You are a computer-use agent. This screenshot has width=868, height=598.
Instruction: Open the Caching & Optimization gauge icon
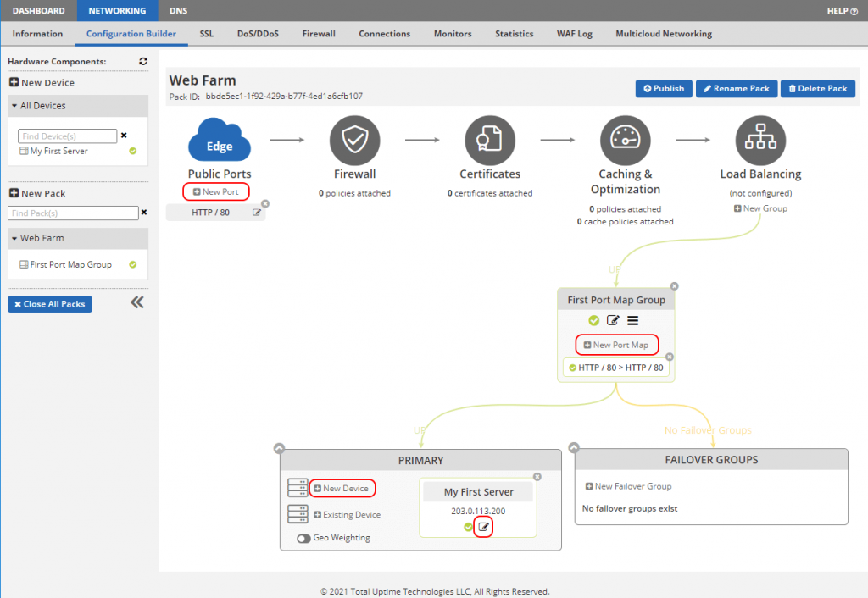[625, 140]
